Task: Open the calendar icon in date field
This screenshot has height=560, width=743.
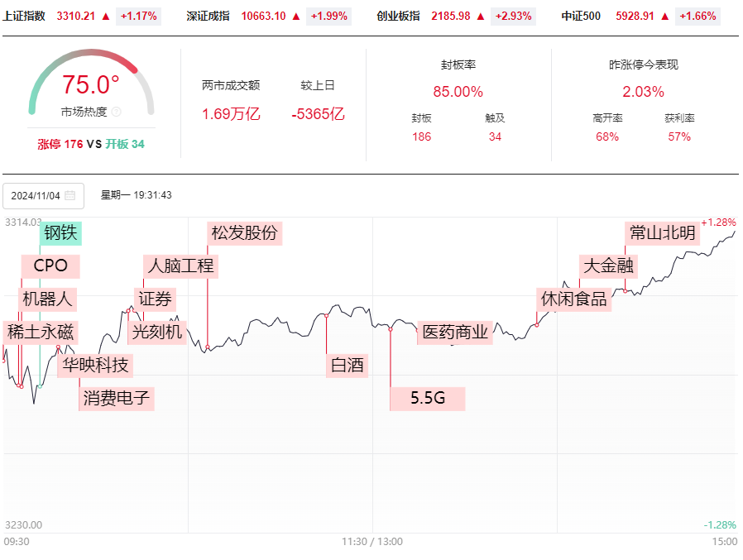Action: pyautogui.click(x=70, y=195)
